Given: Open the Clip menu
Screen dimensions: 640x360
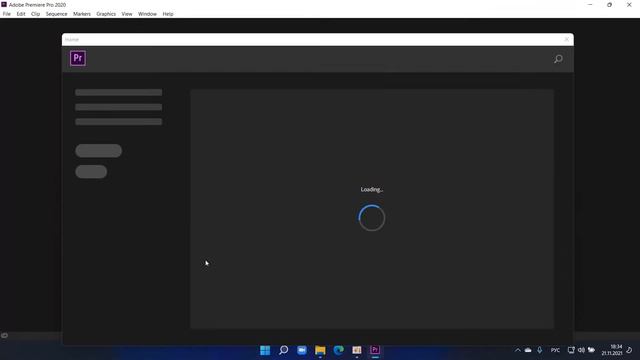Looking at the screenshot, I should tap(36, 14).
